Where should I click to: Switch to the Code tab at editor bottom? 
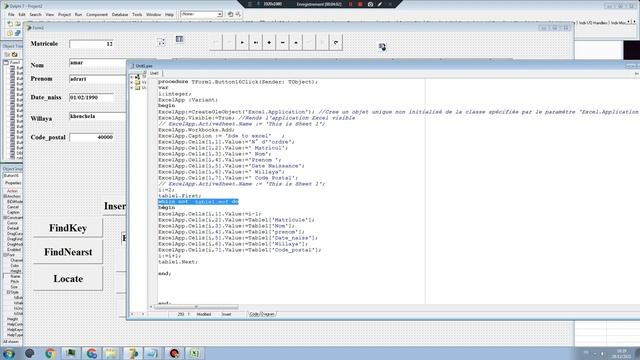tap(254, 314)
